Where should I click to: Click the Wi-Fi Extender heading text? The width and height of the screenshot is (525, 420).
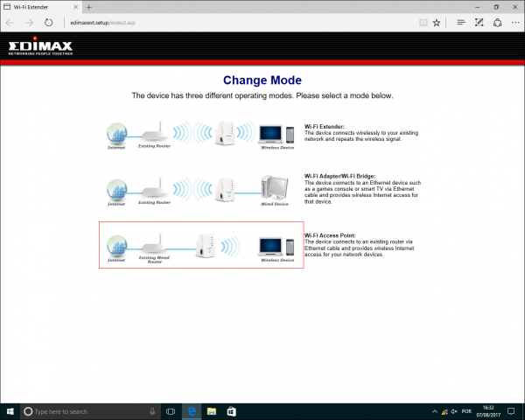pyautogui.click(x=324, y=127)
